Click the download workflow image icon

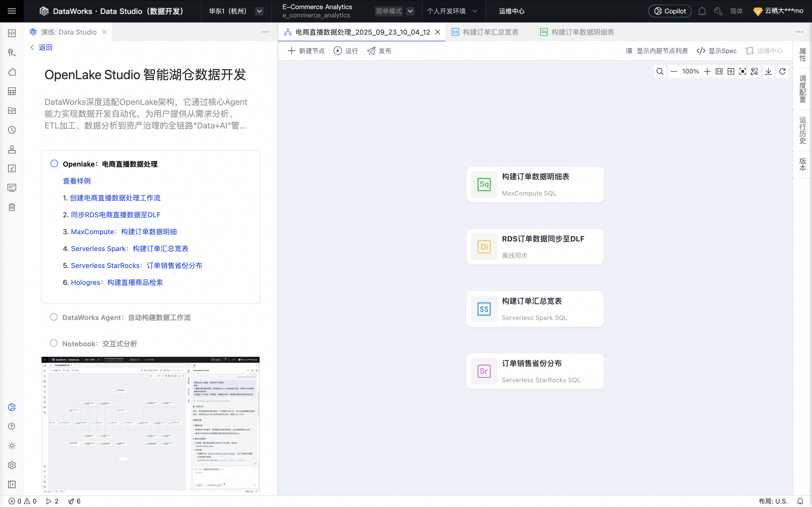point(769,71)
